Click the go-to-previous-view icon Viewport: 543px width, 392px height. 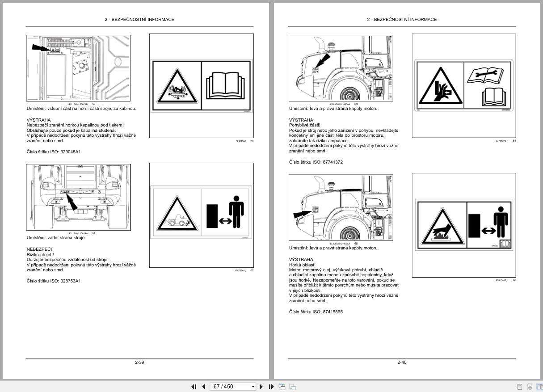(282, 387)
